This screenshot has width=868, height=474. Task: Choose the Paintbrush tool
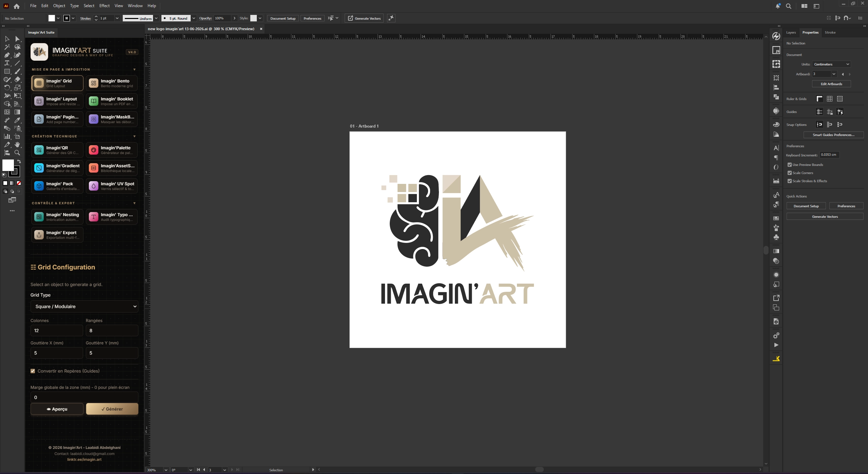(x=17, y=72)
